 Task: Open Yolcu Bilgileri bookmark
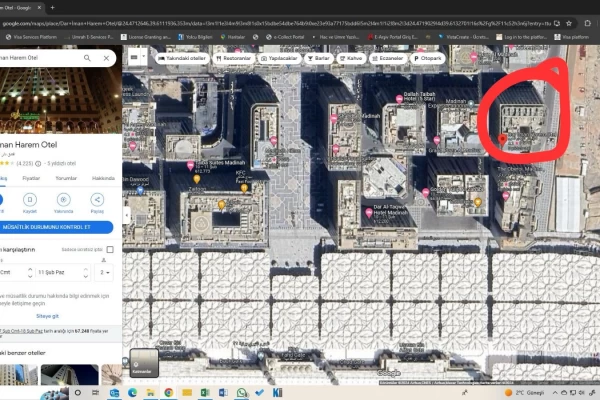(x=195, y=37)
